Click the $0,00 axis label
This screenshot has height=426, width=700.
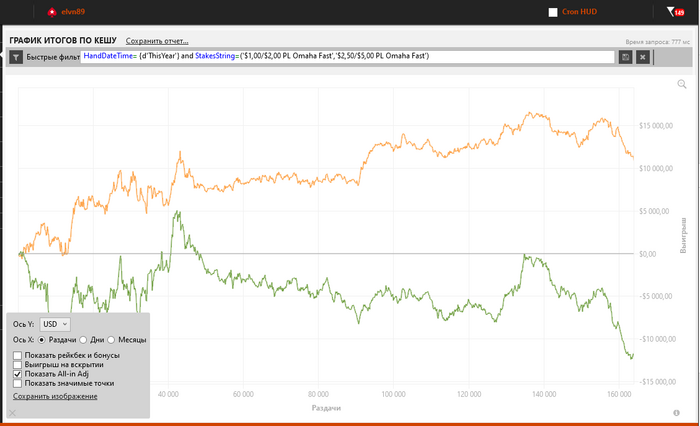tap(648, 254)
